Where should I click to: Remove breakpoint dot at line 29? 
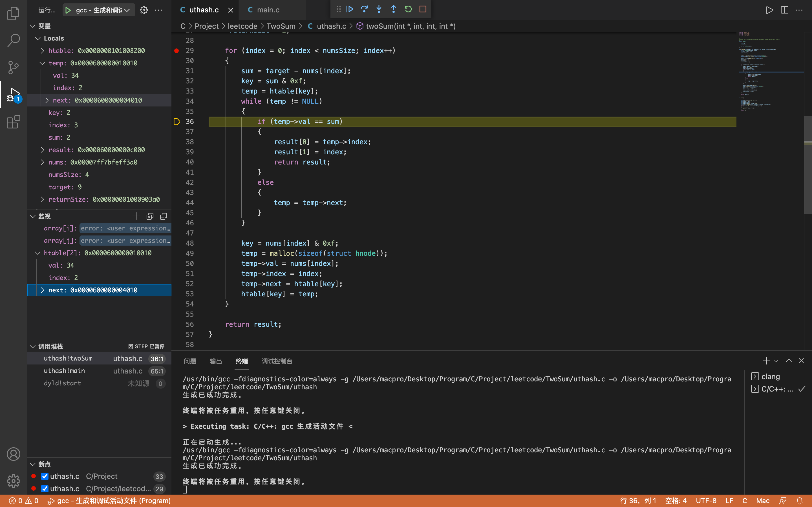[176, 51]
